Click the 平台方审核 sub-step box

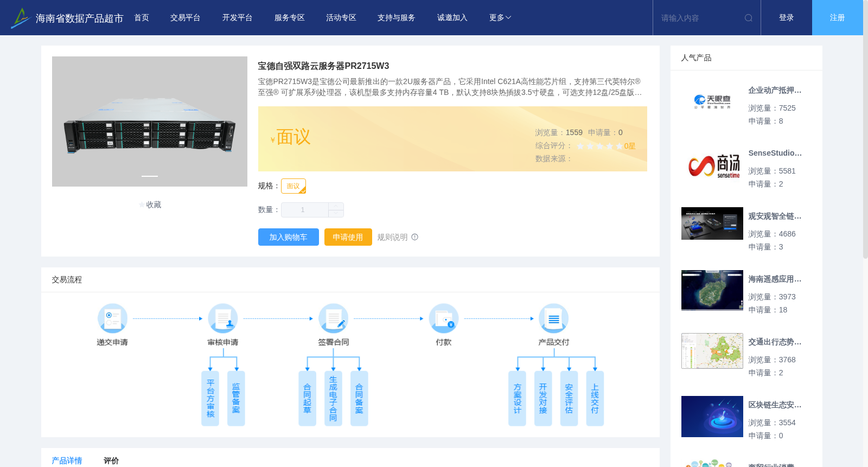(x=210, y=399)
